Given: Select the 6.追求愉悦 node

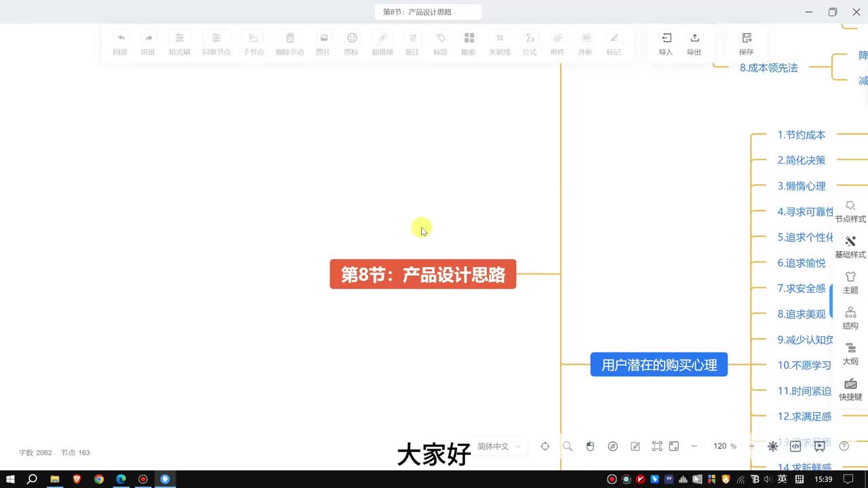Looking at the screenshot, I should tap(802, 263).
